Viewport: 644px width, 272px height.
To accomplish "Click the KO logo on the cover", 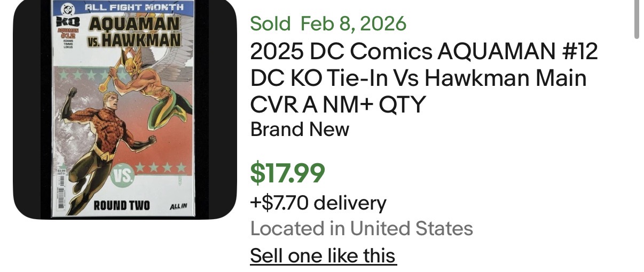I will [68, 22].
